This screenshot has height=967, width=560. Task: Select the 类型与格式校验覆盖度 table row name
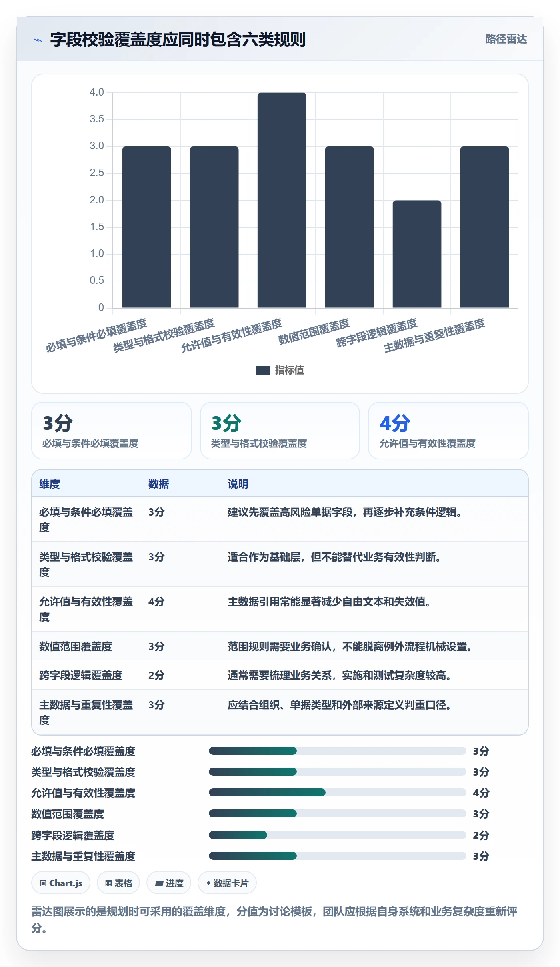click(x=86, y=564)
